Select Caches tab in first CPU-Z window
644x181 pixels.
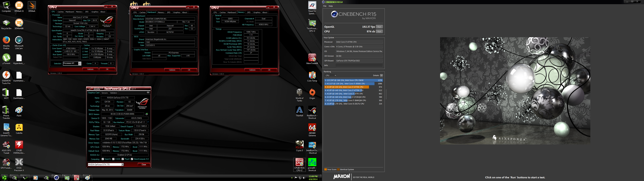(61, 12)
